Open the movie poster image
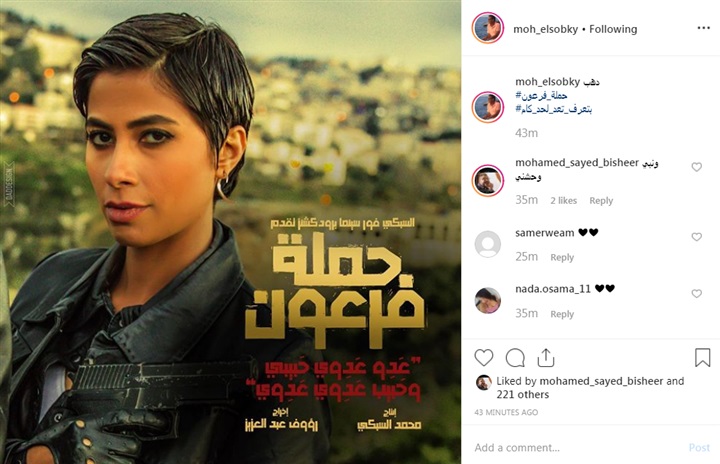 point(231,232)
